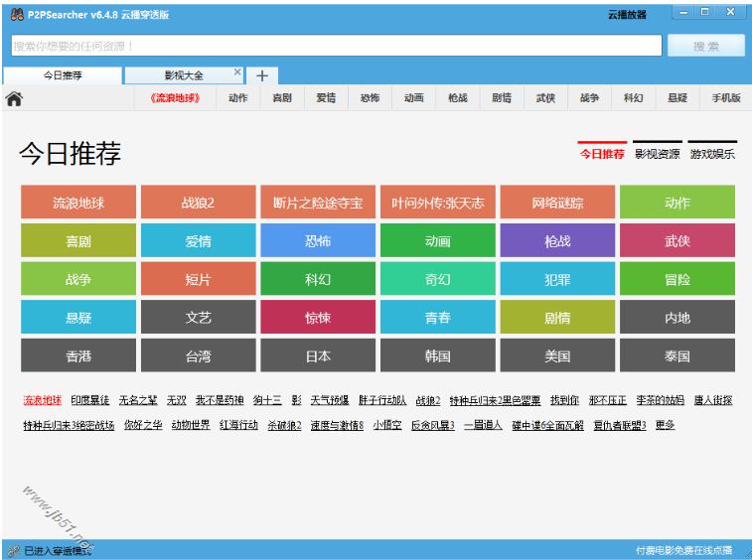Click the 韩国 region tile
This screenshot has height=560, width=752.
click(438, 355)
